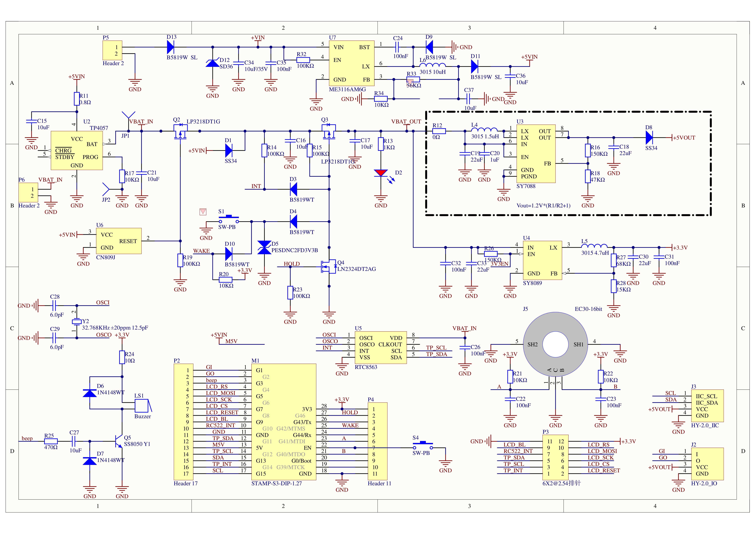Select the LS1 Buzzer symbol

143,406
